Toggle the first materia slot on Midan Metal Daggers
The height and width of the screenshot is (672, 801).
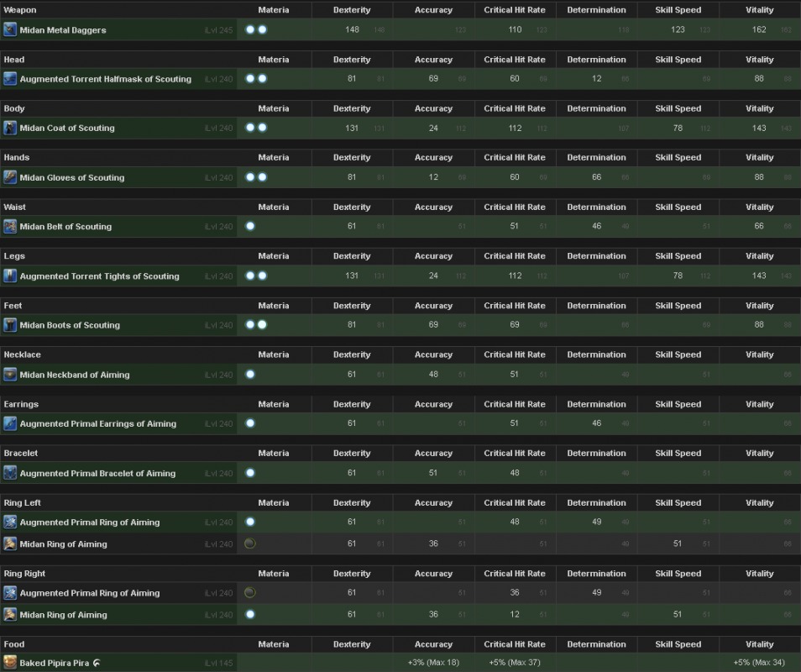(250, 29)
